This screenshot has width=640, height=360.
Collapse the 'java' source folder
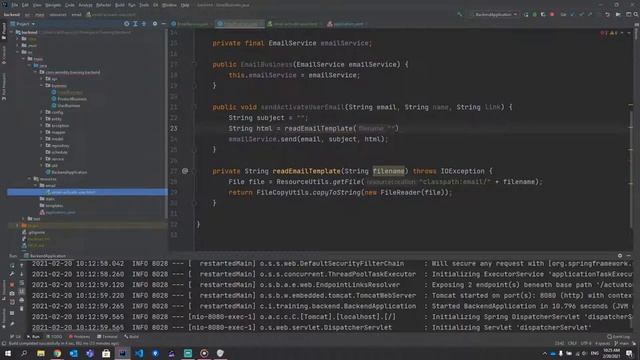point(29,66)
